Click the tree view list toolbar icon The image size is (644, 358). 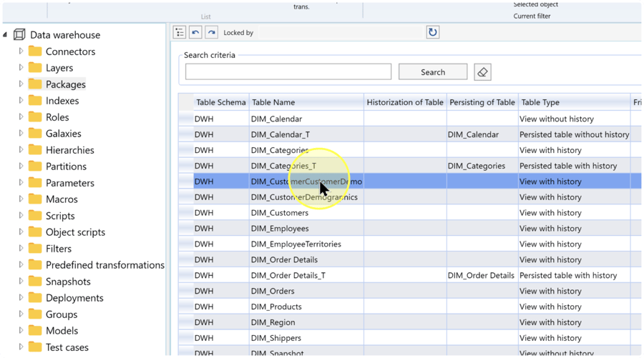(180, 32)
